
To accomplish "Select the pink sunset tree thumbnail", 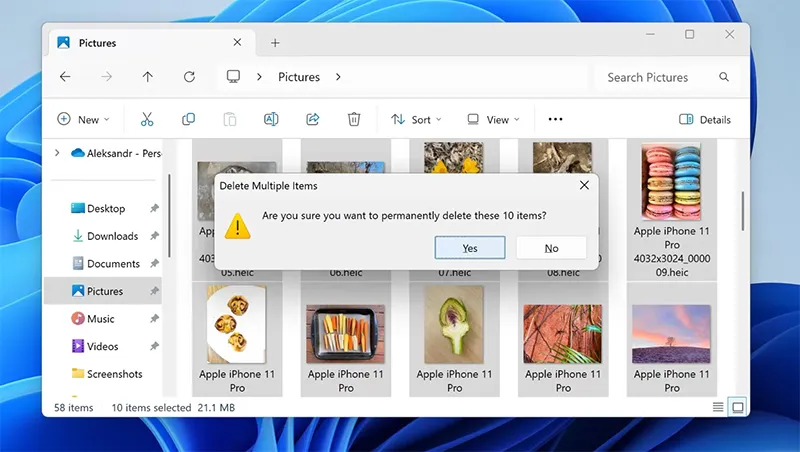I will coord(671,334).
